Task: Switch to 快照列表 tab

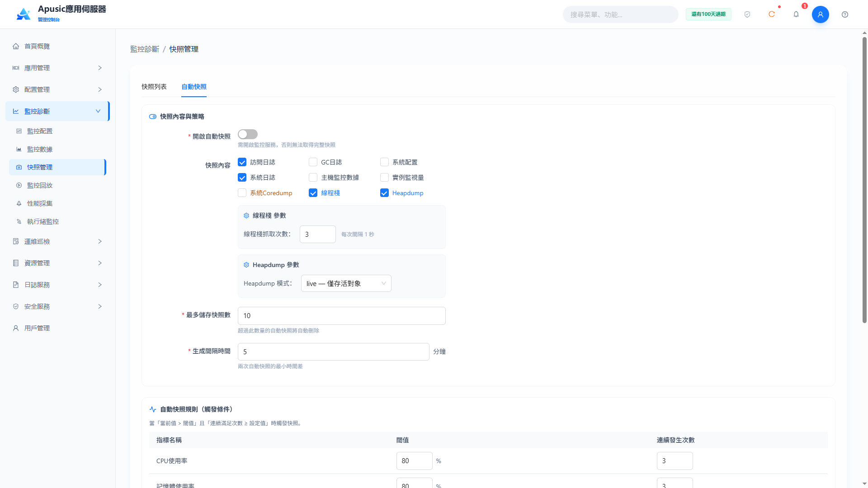Action: point(154,87)
